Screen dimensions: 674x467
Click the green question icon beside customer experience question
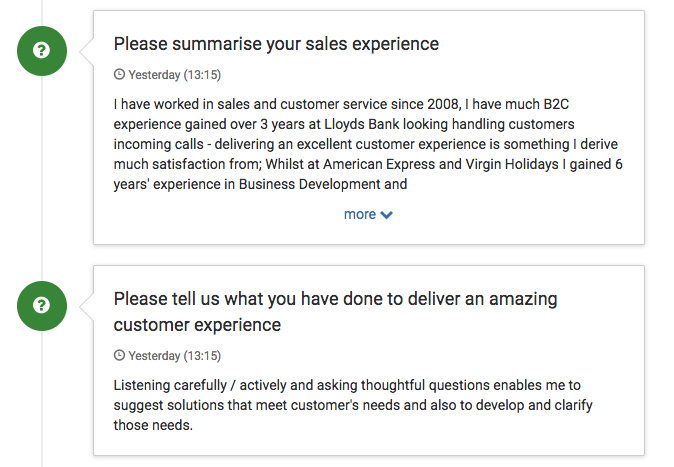pos(42,306)
